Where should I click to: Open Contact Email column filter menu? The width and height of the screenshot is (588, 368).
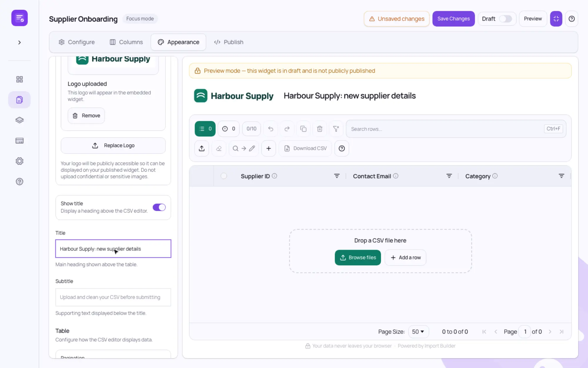click(x=449, y=176)
